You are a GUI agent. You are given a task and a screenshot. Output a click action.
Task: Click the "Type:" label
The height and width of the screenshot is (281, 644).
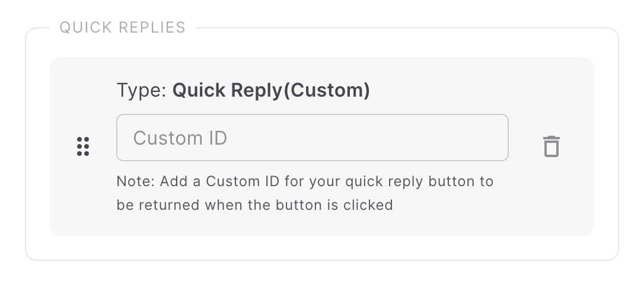tap(142, 91)
